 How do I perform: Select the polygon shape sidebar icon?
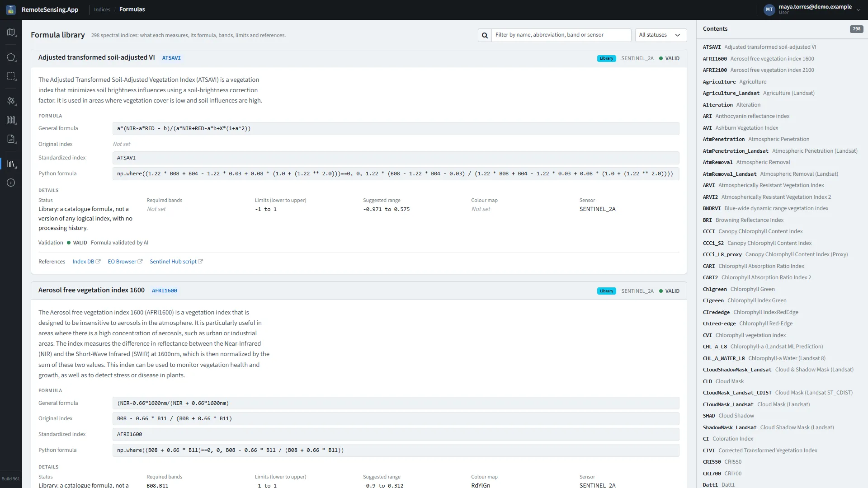[11, 57]
